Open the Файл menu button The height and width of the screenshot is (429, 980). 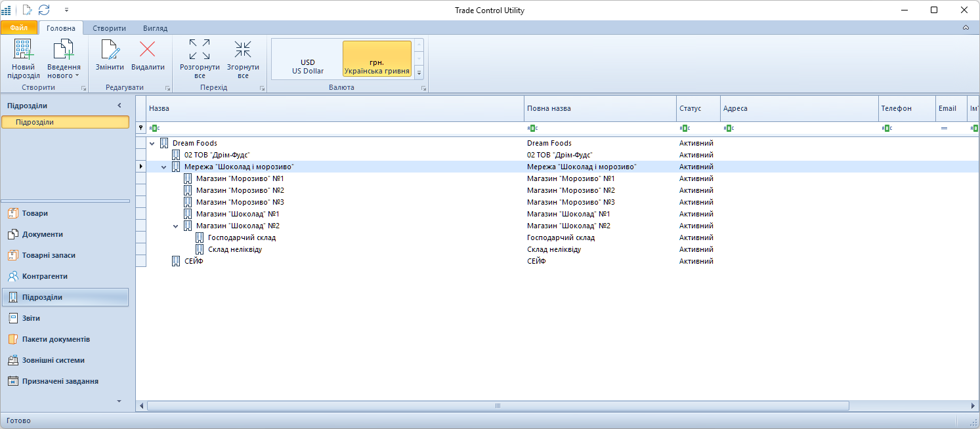[18, 28]
